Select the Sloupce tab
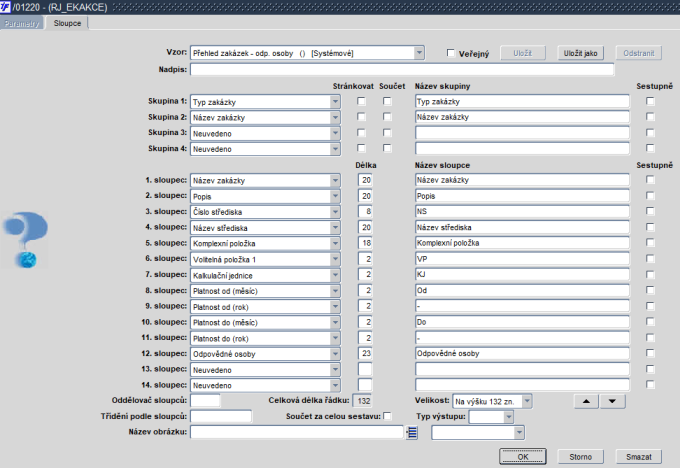The width and height of the screenshot is (680, 468). click(x=67, y=23)
